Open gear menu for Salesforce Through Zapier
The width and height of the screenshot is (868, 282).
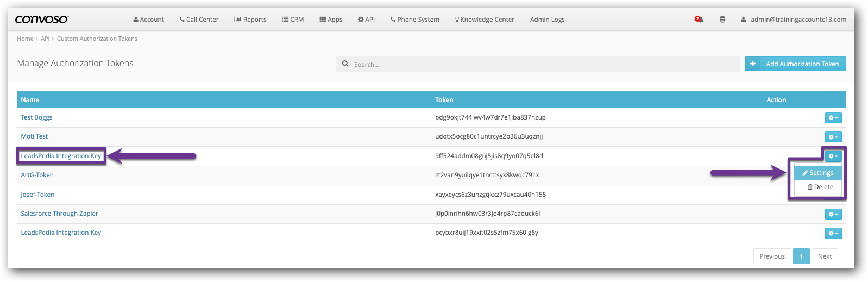833,214
